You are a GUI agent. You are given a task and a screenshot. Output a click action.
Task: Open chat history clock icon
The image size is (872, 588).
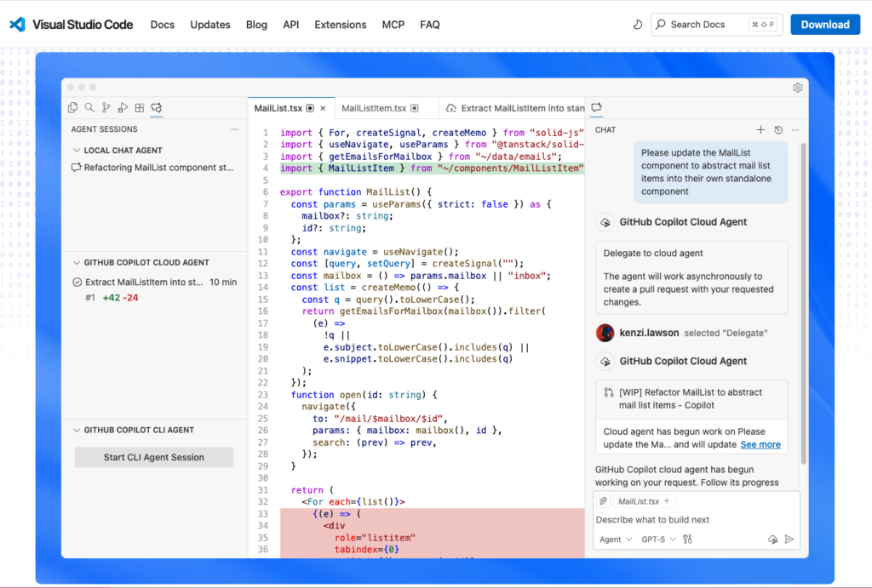pyautogui.click(x=777, y=130)
